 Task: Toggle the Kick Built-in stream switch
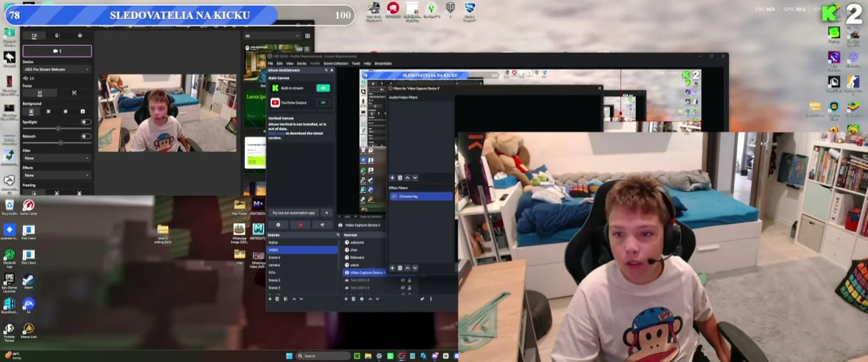(323, 88)
